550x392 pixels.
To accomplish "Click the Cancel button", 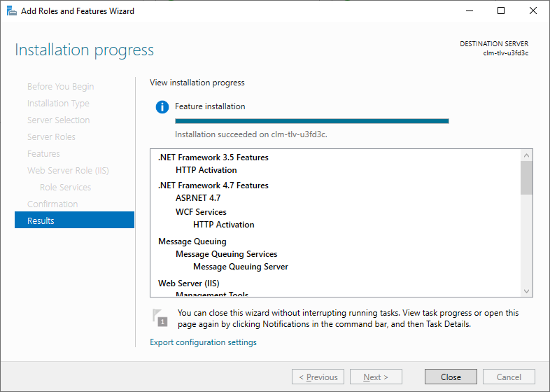I will (509, 377).
